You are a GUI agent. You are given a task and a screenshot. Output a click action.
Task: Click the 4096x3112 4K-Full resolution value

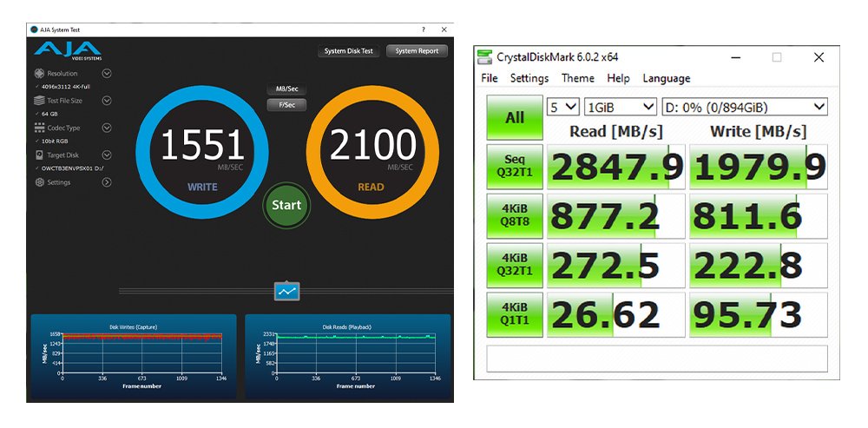pos(65,87)
